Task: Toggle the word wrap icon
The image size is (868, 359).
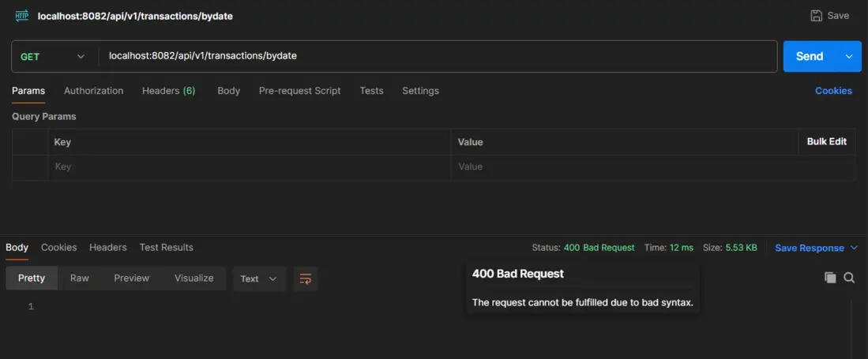Action: pyautogui.click(x=305, y=279)
